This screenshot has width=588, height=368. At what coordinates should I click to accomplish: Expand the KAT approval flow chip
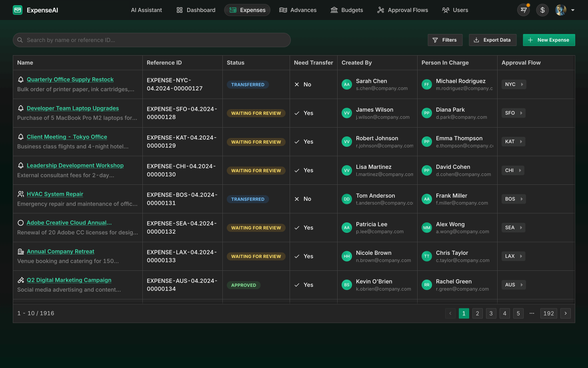pos(513,142)
